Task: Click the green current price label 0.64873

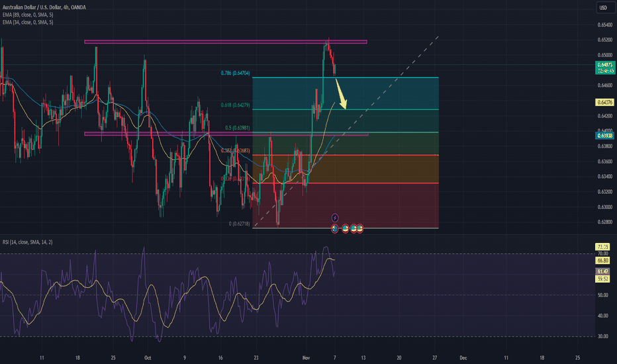Action: pyautogui.click(x=605, y=68)
